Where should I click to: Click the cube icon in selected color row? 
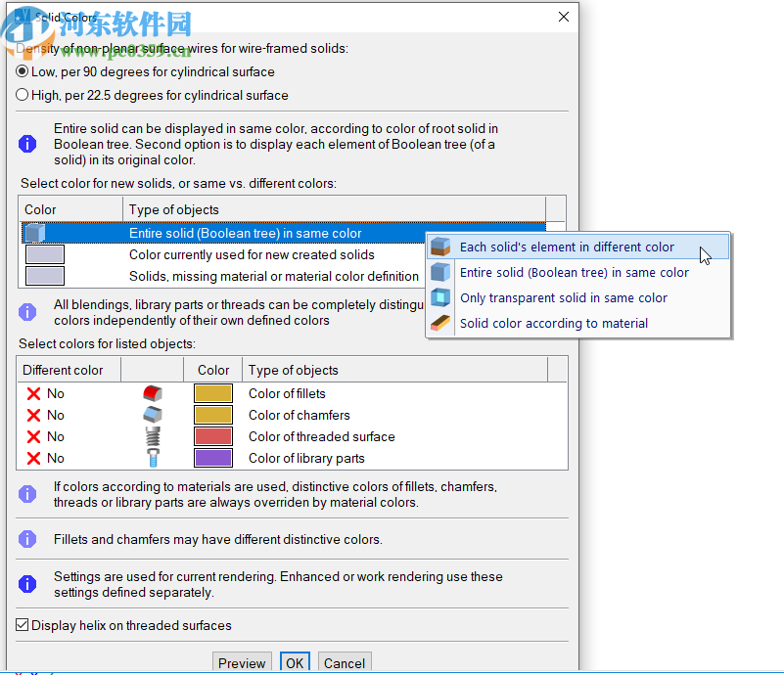coord(35,233)
